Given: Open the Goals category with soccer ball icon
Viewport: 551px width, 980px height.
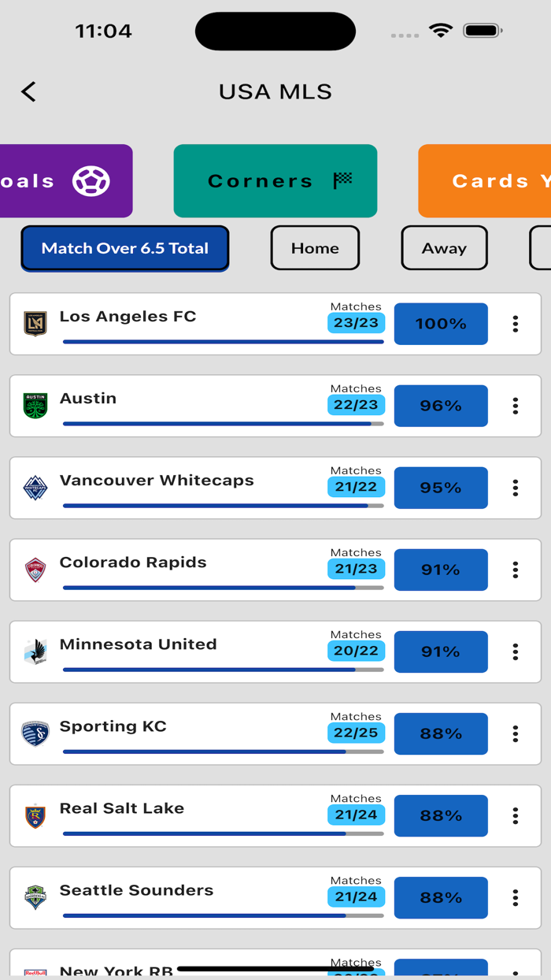Looking at the screenshot, I should (47, 180).
